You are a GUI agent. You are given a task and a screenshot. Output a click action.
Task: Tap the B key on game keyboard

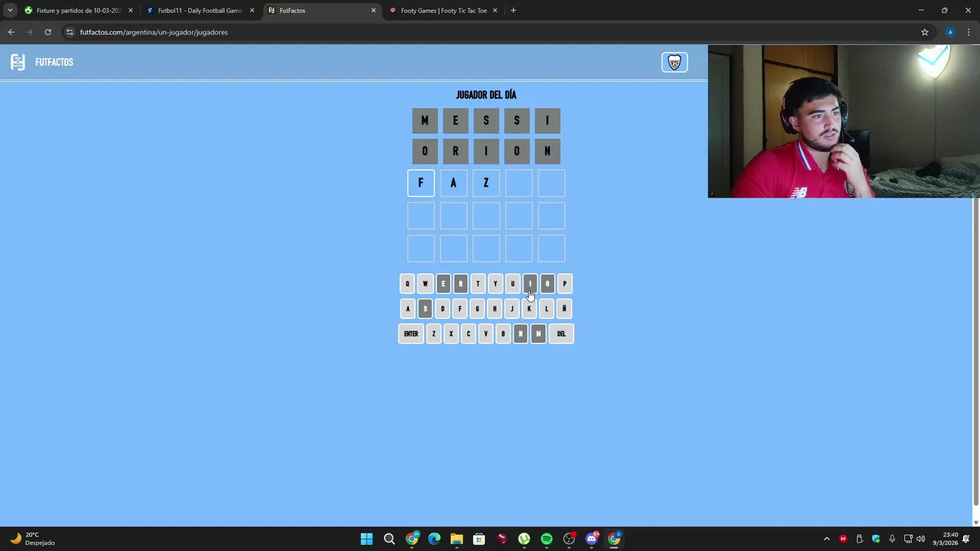[x=503, y=334]
